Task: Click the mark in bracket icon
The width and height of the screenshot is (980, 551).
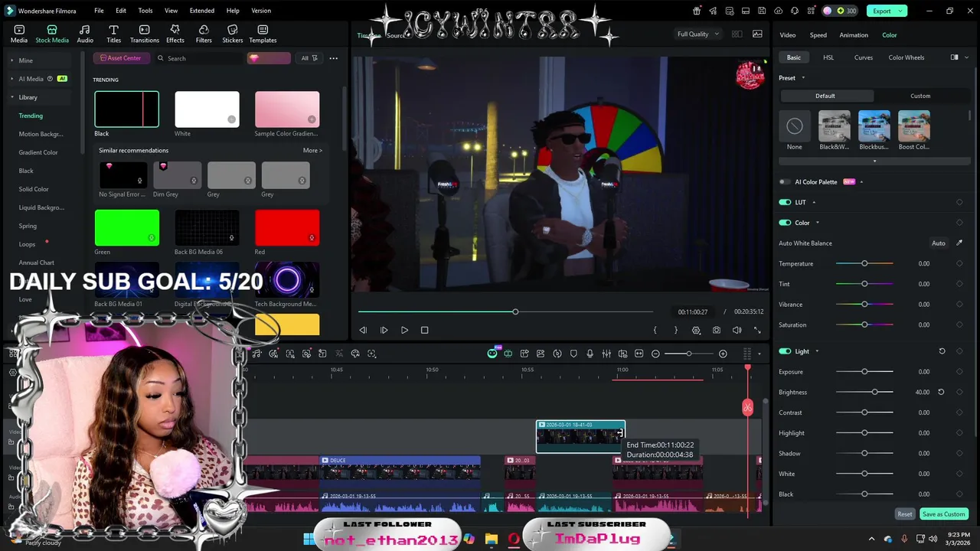Action: [x=655, y=330]
